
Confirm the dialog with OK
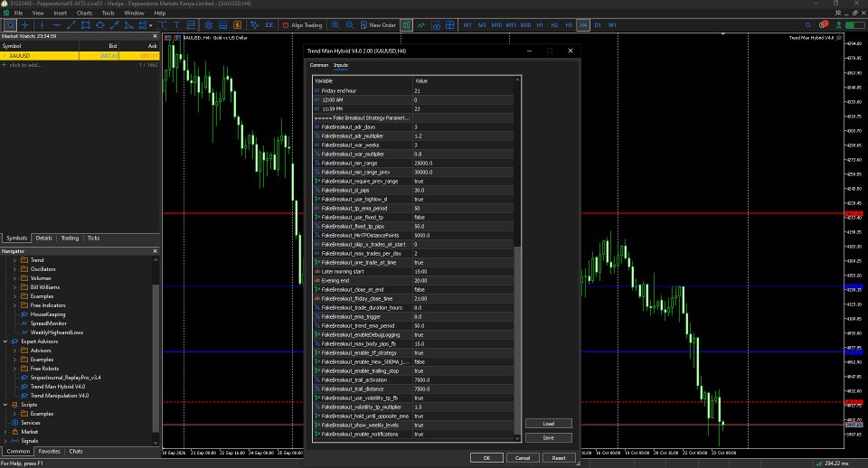click(x=486, y=458)
